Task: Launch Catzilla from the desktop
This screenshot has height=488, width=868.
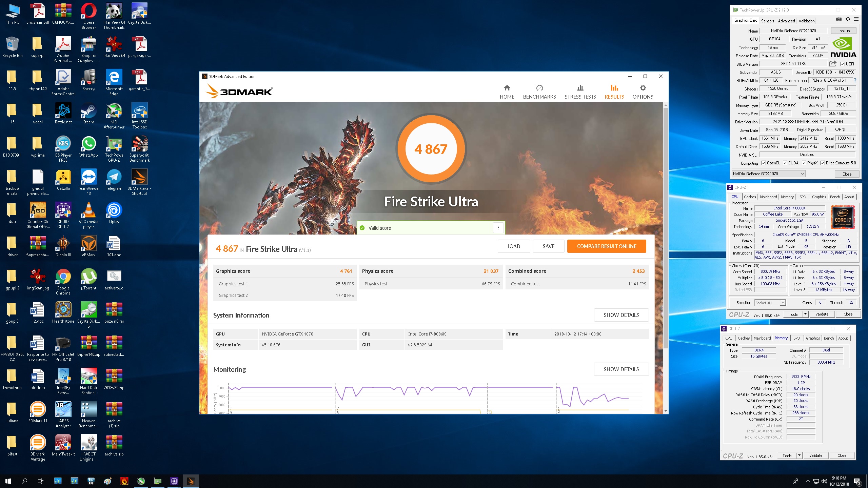Action: point(63,180)
